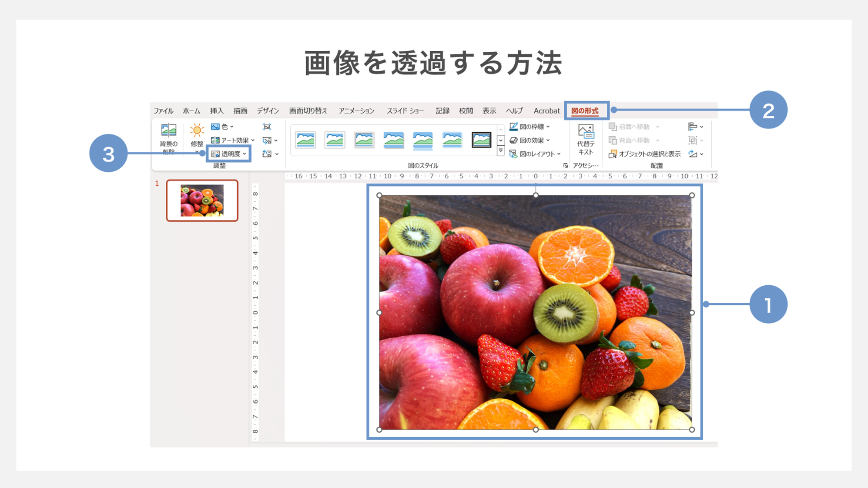Open the 図の形式 (Picture Format) tab
Screen dimensions: 868x488
585,111
